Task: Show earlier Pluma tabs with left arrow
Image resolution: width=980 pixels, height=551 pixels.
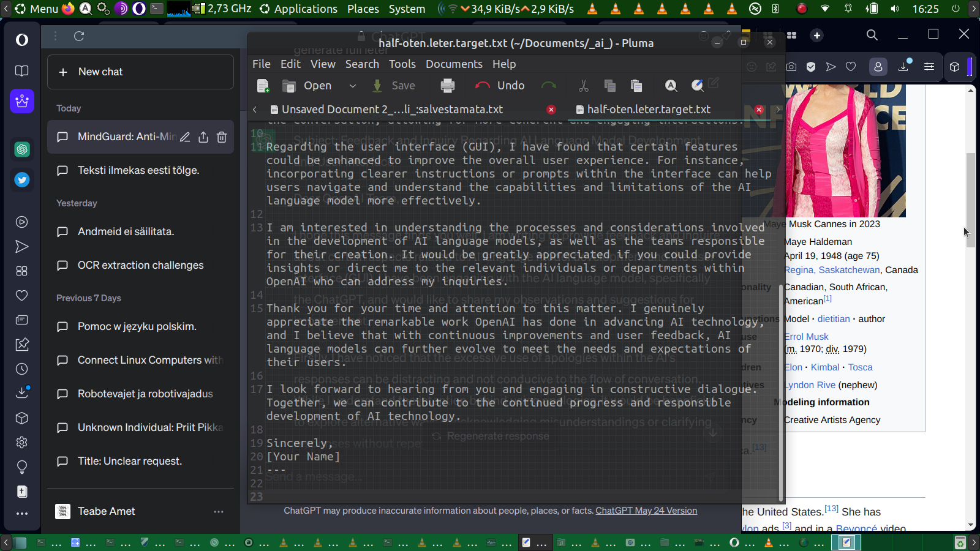Action: (255, 110)
